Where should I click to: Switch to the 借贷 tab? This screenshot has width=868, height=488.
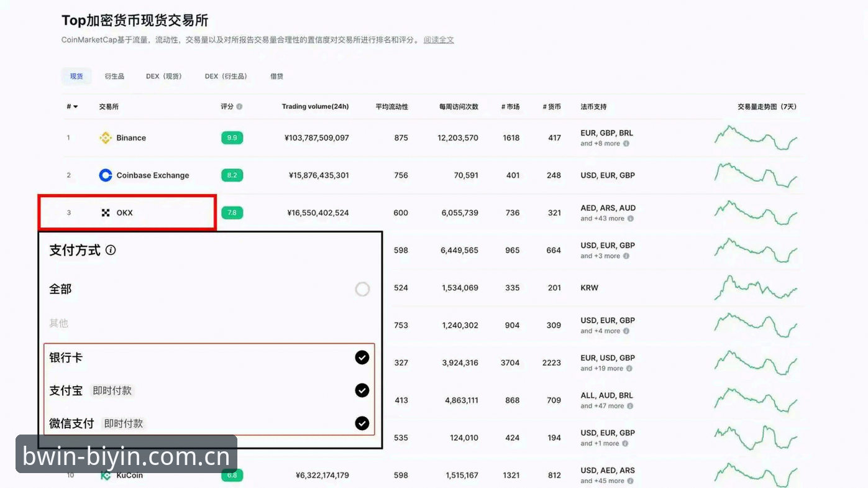(276, 76)
